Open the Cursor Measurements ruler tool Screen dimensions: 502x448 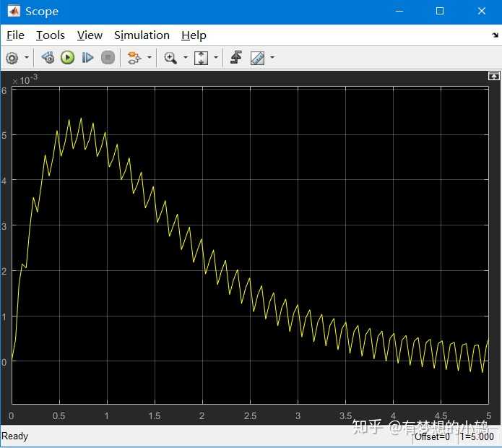pyautogui.click(x=257, y=58)
